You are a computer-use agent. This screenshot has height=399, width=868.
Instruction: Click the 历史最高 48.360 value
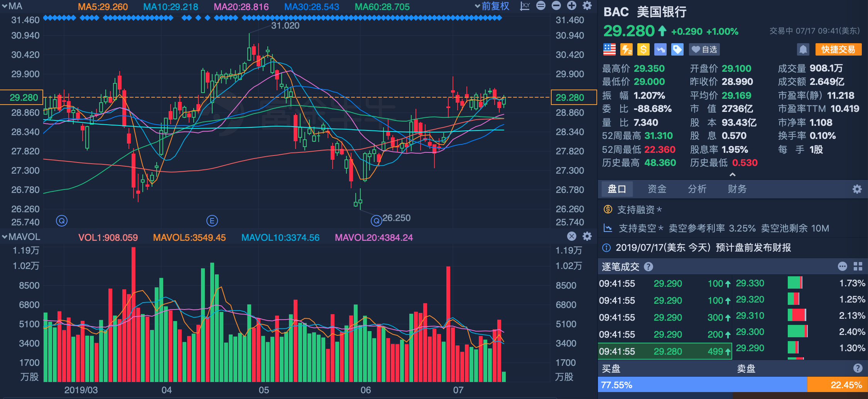pos(660,162)
